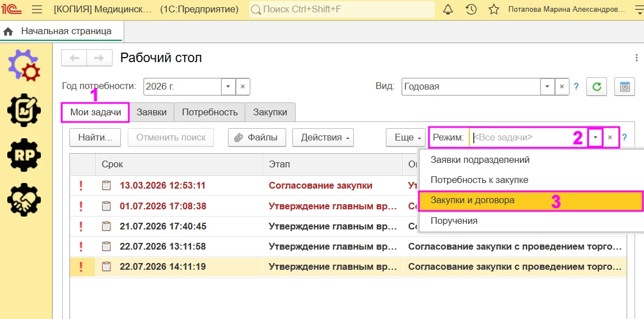Click the hamburger main menu icon
Image resolution: width=644 pixels, height=319 pixels.
pyautogui.click(x=37, y=10)
